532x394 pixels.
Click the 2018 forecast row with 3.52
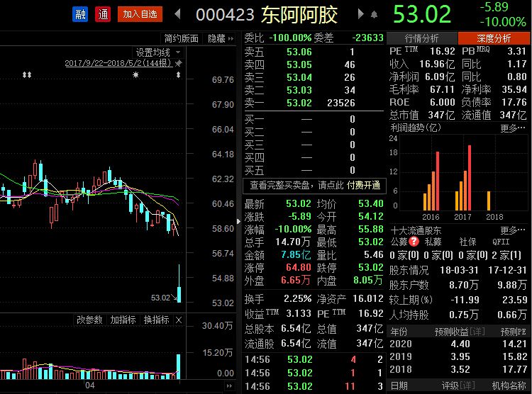[x=458, y=369]
